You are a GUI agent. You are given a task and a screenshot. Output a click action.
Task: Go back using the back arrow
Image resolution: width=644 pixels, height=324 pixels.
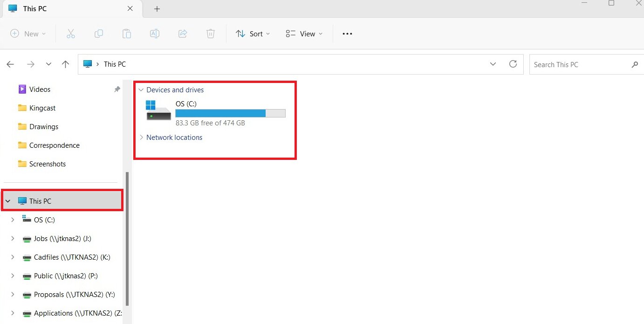[10, 64]
